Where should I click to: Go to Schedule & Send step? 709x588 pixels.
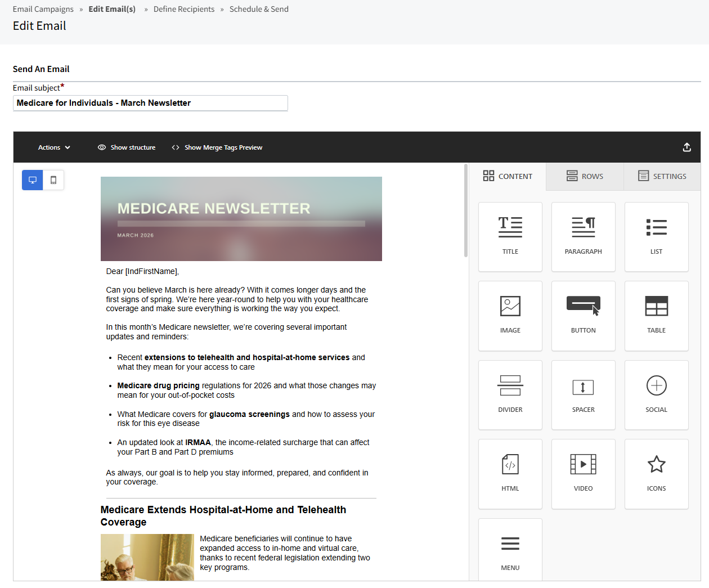[259, 9]
